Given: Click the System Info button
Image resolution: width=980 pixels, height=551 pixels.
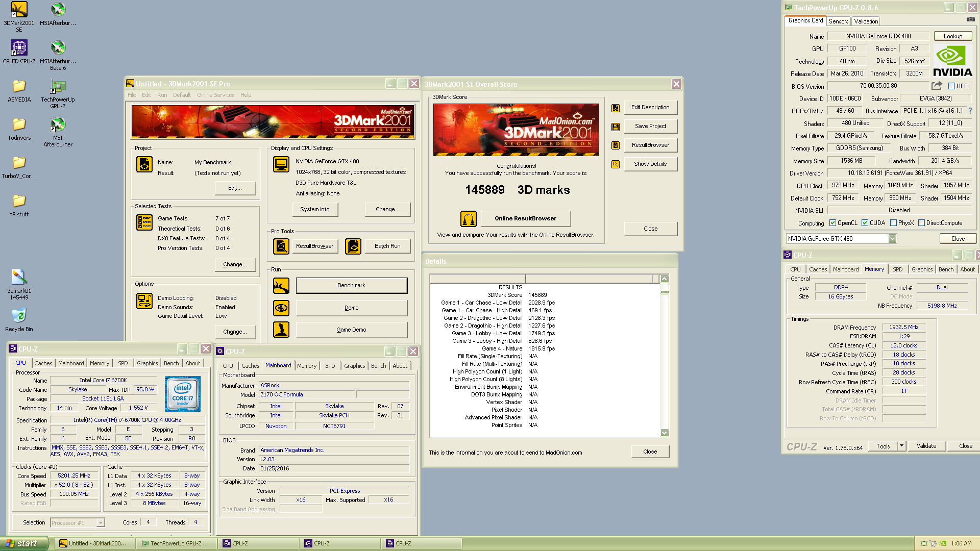Looking at the screenshot, I should pyautogui.click(x=315, y=210).
